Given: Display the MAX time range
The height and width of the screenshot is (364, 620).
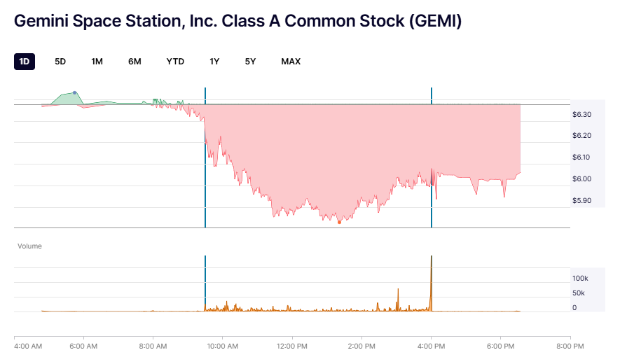Looking at the screenshot, I should [291, 62].
